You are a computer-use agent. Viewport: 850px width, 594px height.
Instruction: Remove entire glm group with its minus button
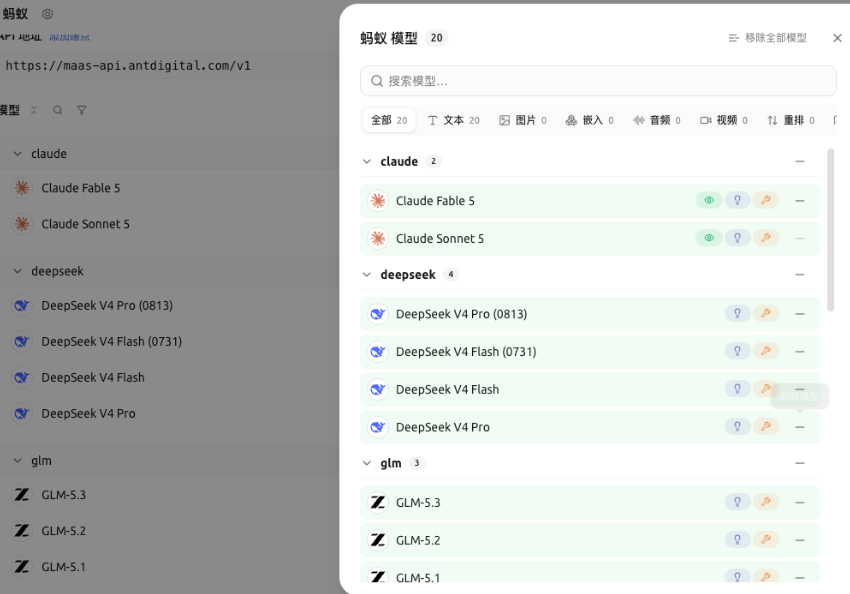point(800,463)
